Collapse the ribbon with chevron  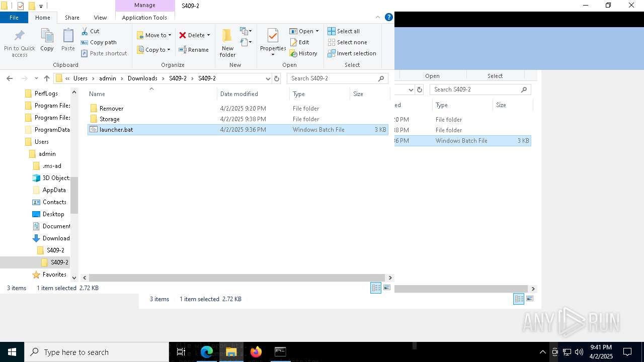(378, 17)
